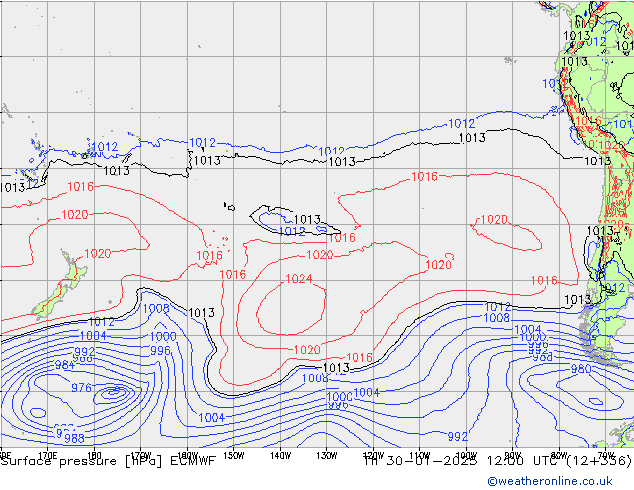Click the 170E longitude axis label
This screenshot has width=634, height=490.
(x=46, y=454)
